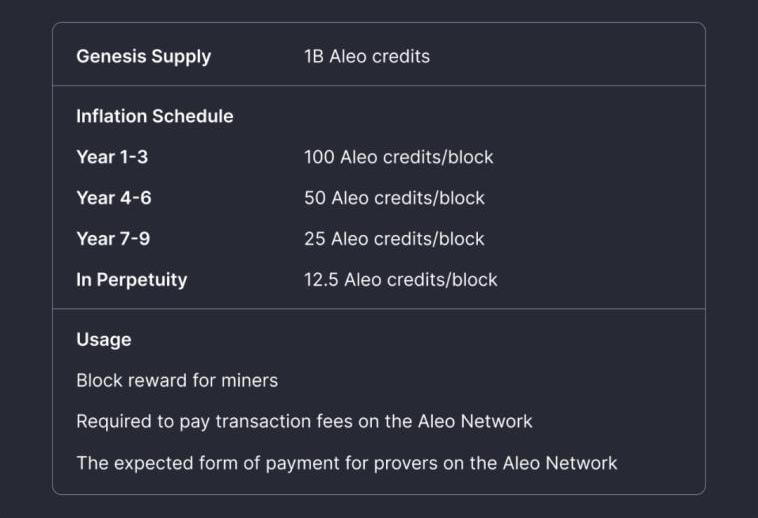Click the word Network in transaction fees line
Viewport: 758px width, 518px height.
pyautogui.click(x=496, y=421)
